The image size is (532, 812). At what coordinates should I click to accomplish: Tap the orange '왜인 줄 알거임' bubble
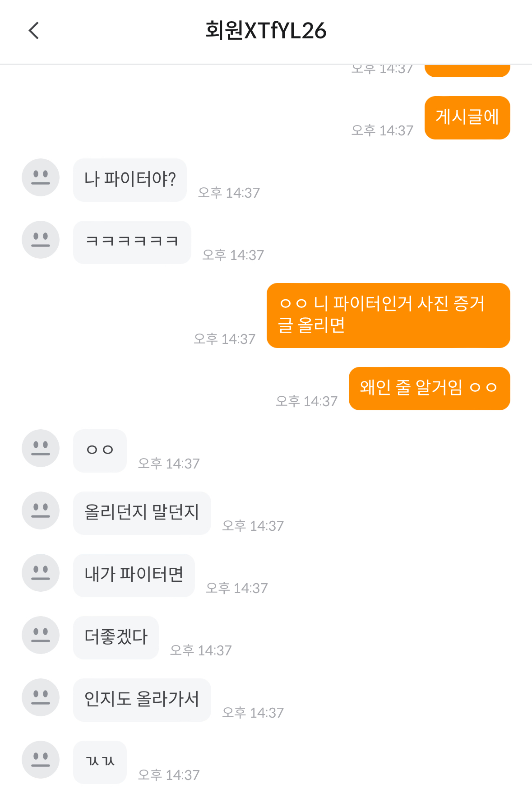429,388
